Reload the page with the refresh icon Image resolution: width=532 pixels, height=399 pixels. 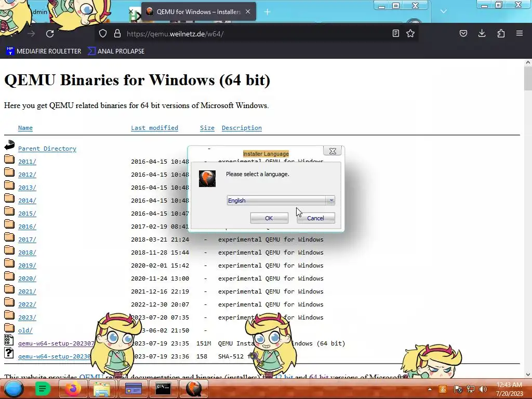click(50, 34)
